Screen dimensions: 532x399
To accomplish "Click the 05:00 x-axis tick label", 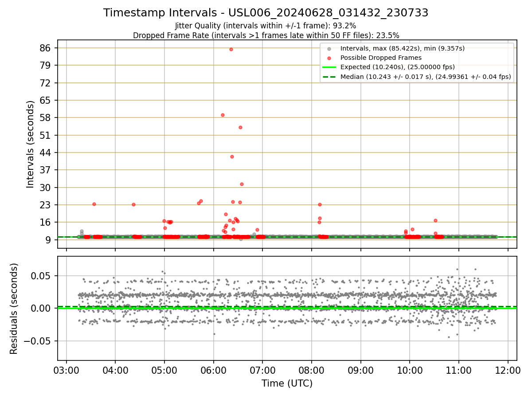I will point(164,369).
